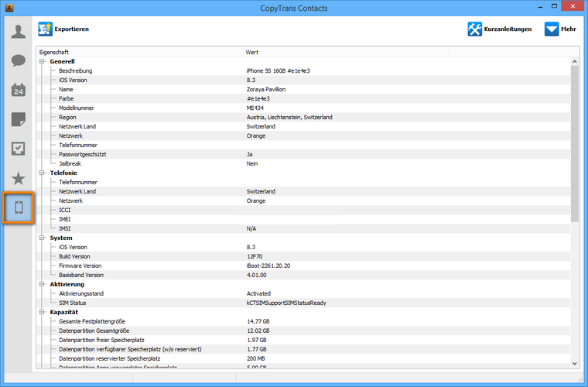Open the Messages speech bubble icon
Viewport: 588px width, 387px height.
[19, 60]
